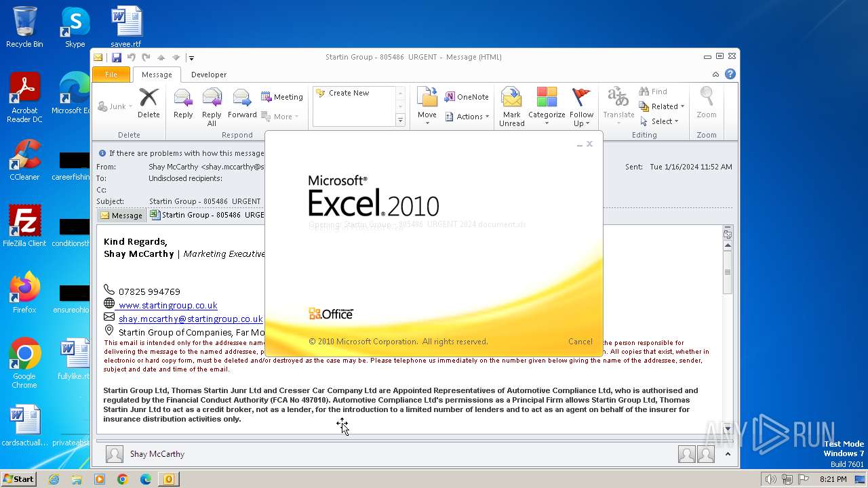Viewport: 868px width, 488px height.
Task: Click Outlook taskbar button
Action: point(168,479)
